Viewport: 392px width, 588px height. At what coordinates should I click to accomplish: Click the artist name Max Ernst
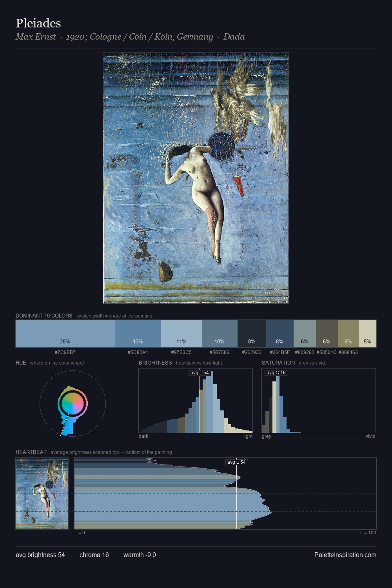(36, 37)
